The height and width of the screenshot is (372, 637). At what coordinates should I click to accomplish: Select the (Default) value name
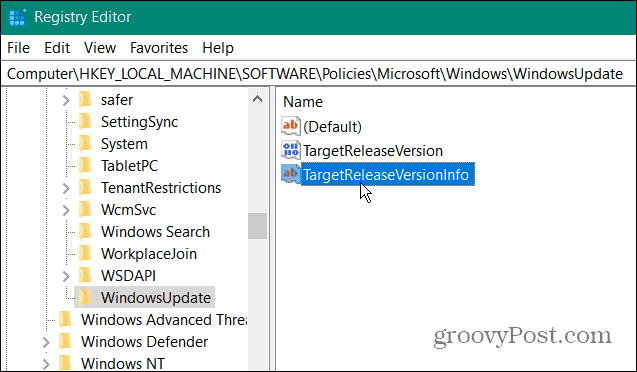pos(332,126)
